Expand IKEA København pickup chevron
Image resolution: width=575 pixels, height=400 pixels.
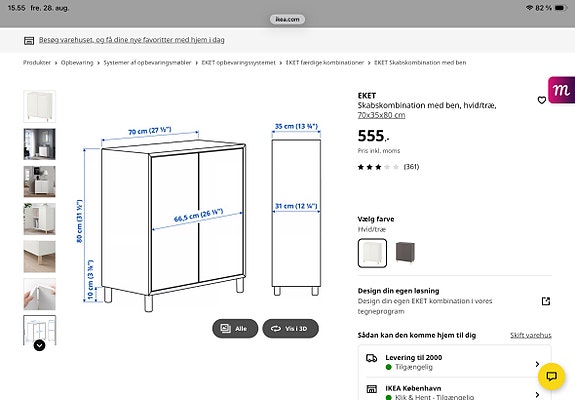click(537, 395)
